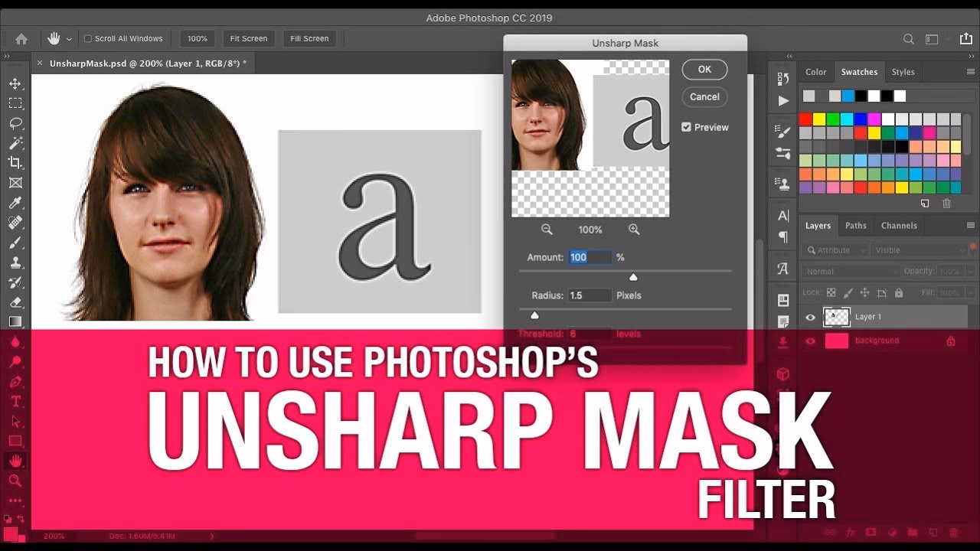Pick the Eyedropper tool

[x=15, y=202]
